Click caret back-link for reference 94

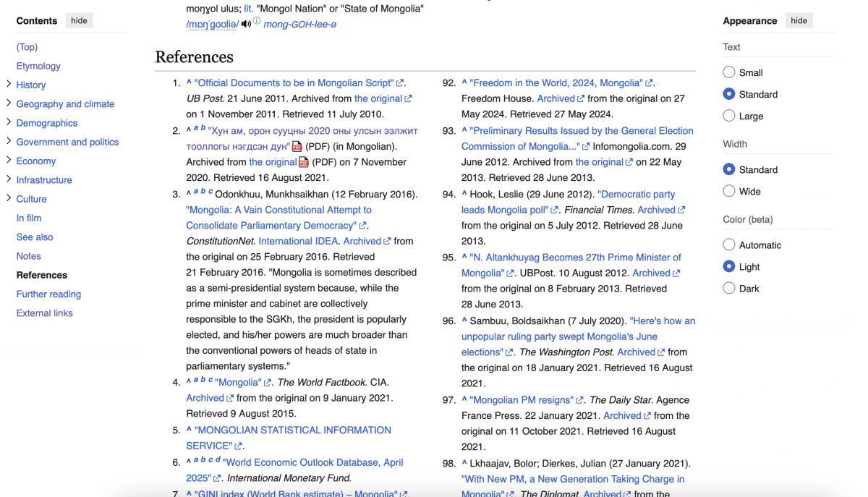[464, 194]
